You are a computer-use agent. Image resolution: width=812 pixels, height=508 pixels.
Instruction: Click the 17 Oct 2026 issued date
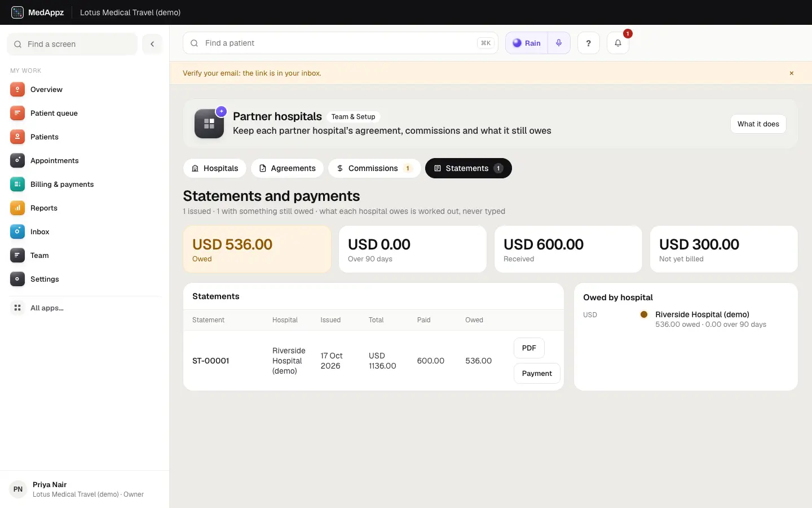pyautogui.click(x=332, y=361)
